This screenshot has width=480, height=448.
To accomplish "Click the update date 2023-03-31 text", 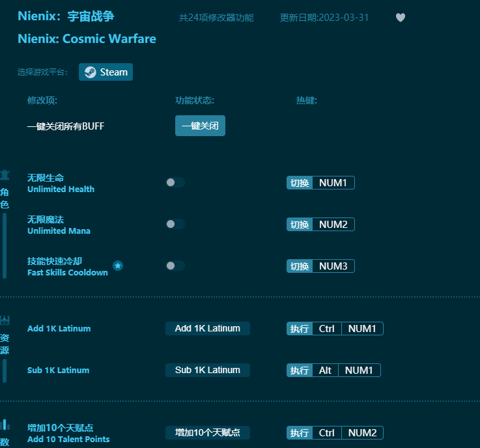I will pos(324,18).
